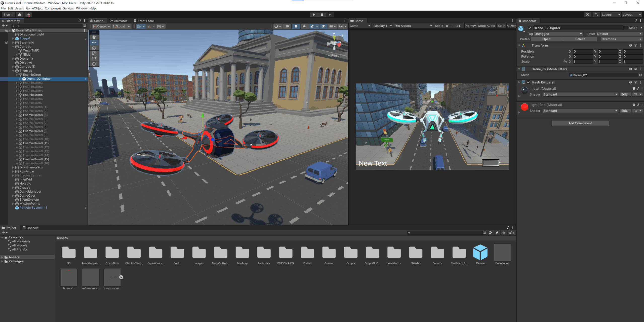
Task: Select the Hand (View) tool in Scene
Action: tap(94, 37)
